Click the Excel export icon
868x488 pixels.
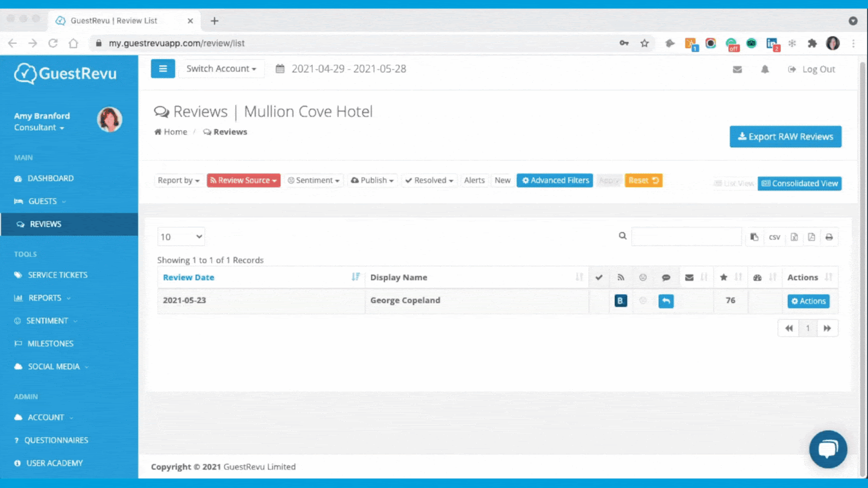tap(794, 237)
